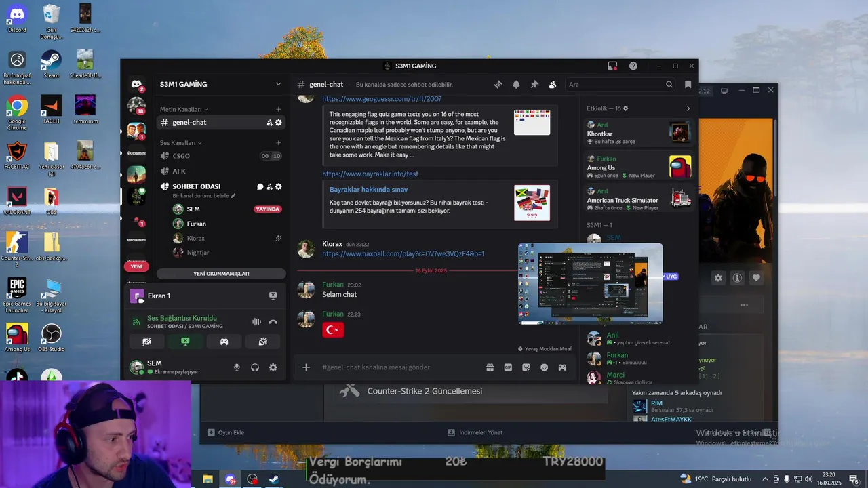This screenshot has width=868, height=488.
Task: Open apps controller icon in message bar
Action: (x=562, y=367)
